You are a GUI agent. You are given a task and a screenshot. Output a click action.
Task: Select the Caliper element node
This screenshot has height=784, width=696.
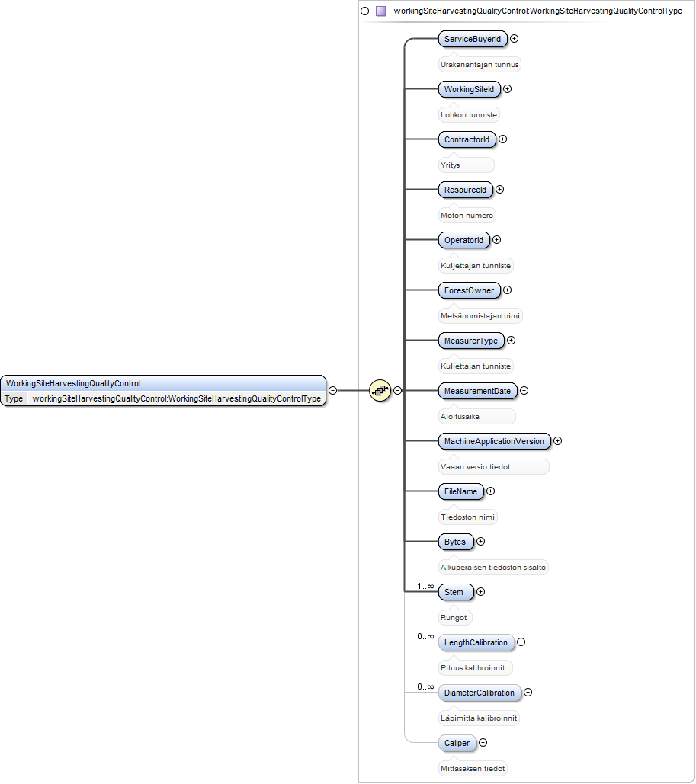[x=457, y=743]
